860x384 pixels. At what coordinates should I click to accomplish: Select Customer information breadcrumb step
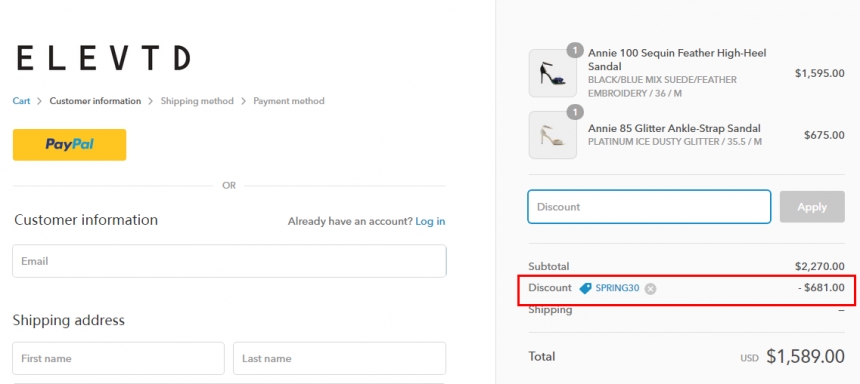[95, 101]
